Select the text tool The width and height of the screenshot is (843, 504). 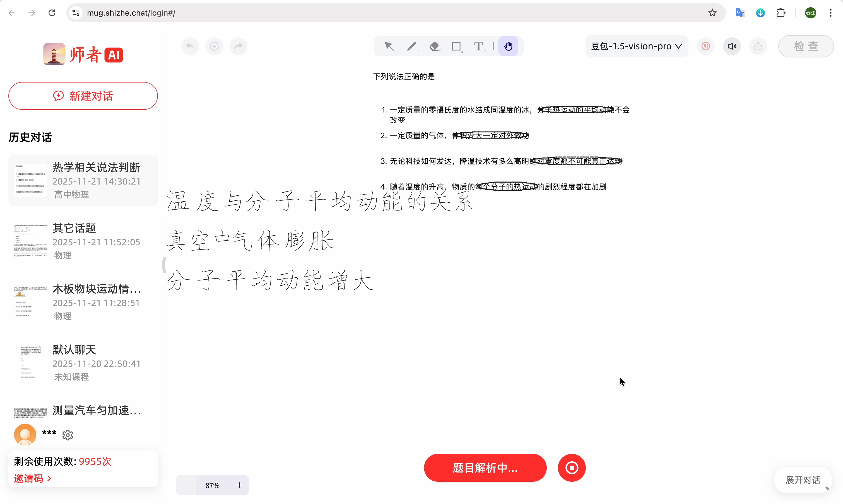point(478,46)
